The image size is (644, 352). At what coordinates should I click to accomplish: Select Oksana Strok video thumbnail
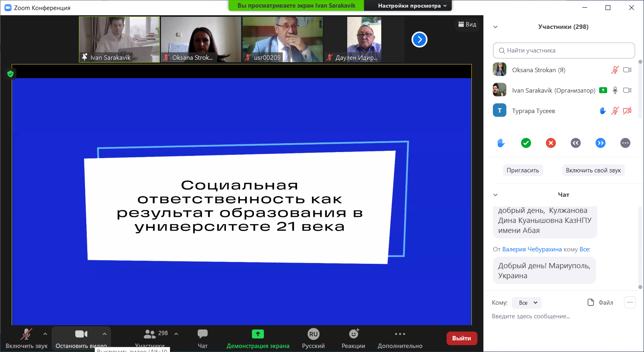click(201, 39)
